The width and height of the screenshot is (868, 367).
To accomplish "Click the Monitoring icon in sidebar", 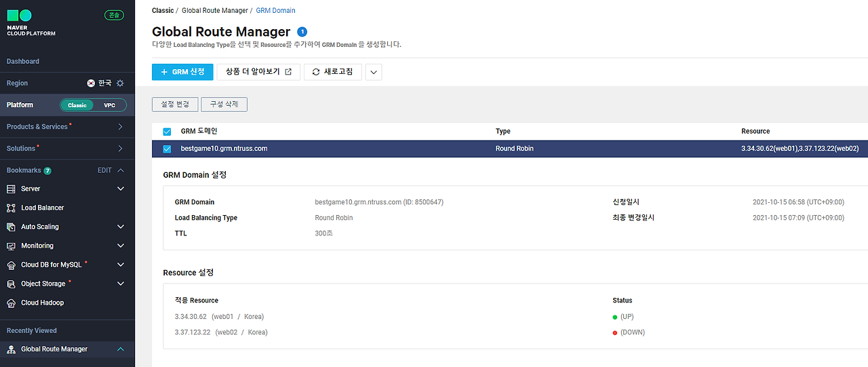I will tap(11, 246).
